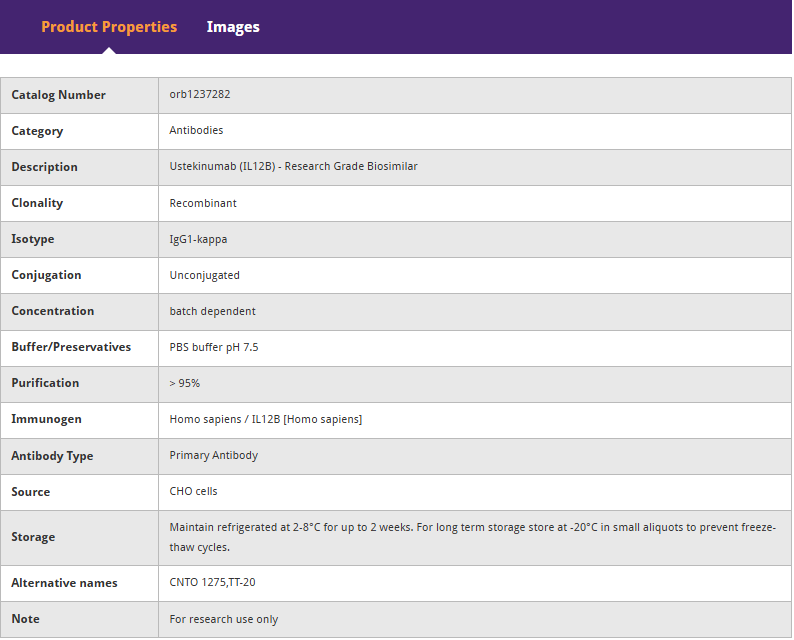
Task: Click the Homo sapiens immunogen text
Action: 265,419
